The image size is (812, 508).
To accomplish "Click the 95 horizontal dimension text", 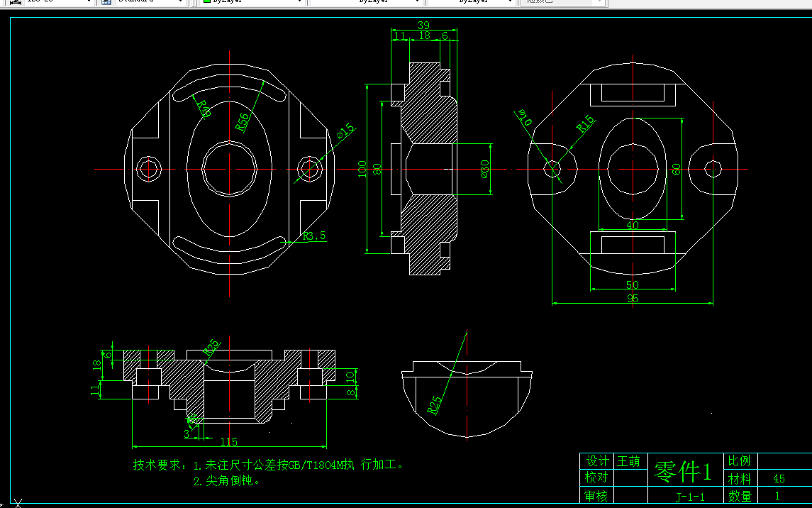I will point(633,298).
